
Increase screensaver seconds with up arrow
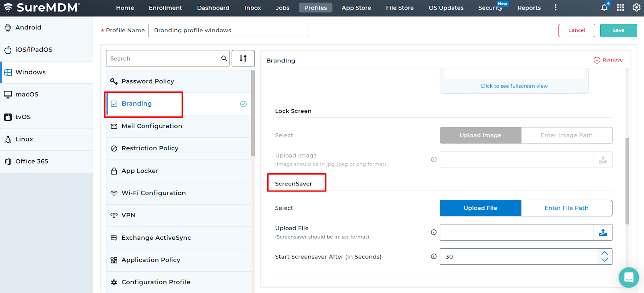coord(605,253)
